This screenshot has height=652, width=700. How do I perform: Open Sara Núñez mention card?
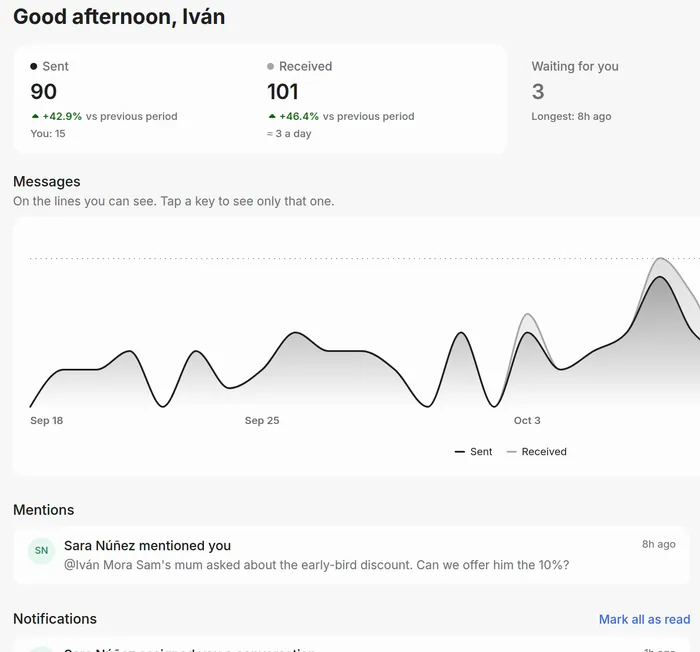351,555
